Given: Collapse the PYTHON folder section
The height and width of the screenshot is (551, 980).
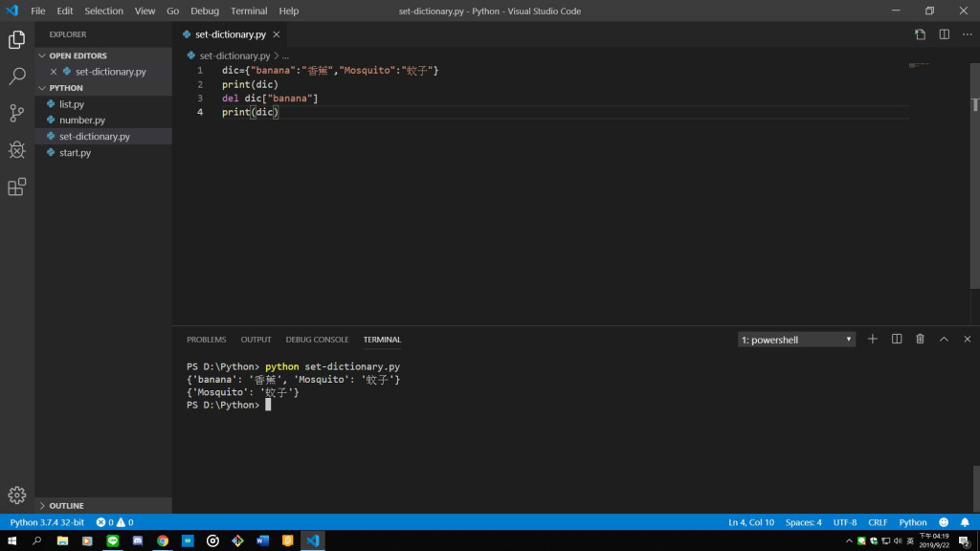Looking at the screenshot, I should [103, 88].
